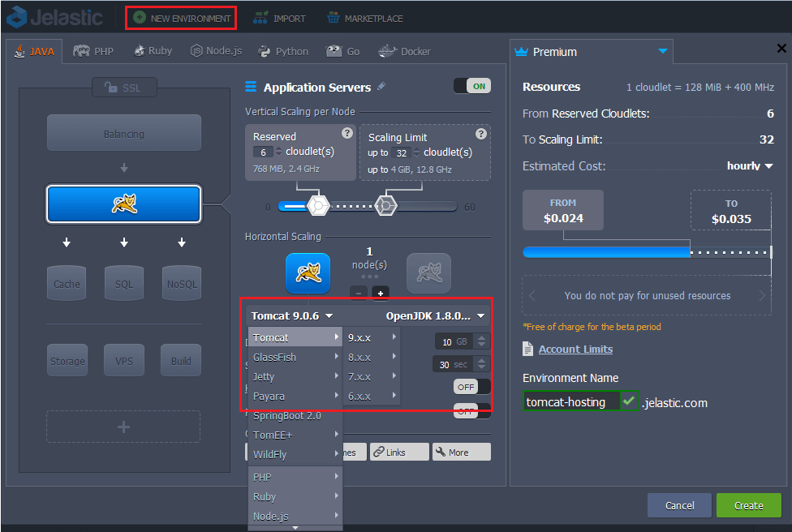Toggle the OFF switch below 30 sec
The width and height of the screenshot is (792, 532).
[x=471, y=387]
